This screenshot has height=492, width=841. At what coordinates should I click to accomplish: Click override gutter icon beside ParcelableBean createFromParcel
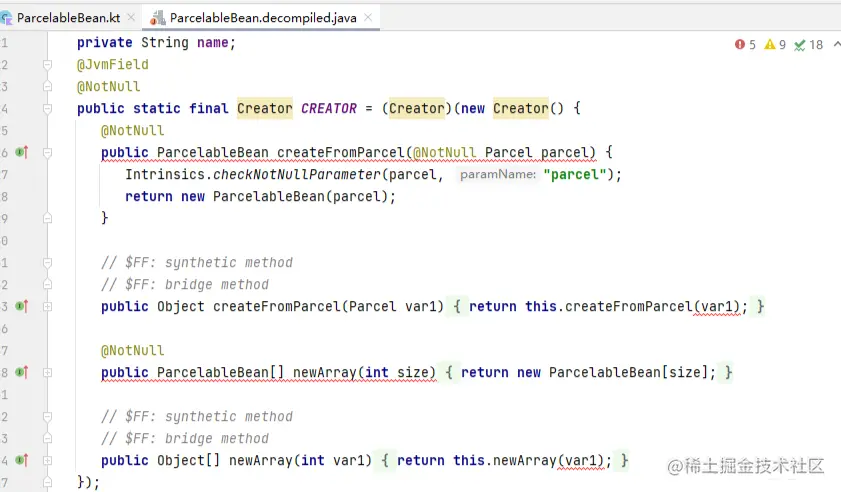(x=21, y=152)
